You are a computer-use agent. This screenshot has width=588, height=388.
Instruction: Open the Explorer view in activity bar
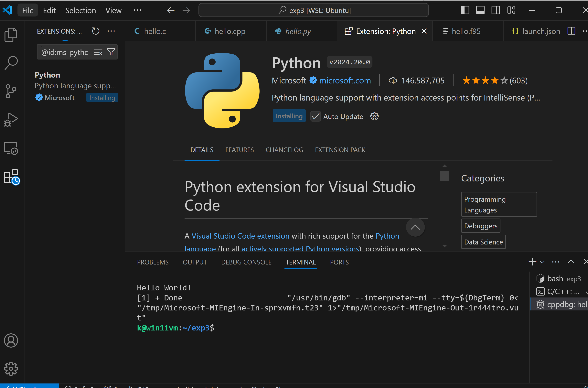coord(11,34)
